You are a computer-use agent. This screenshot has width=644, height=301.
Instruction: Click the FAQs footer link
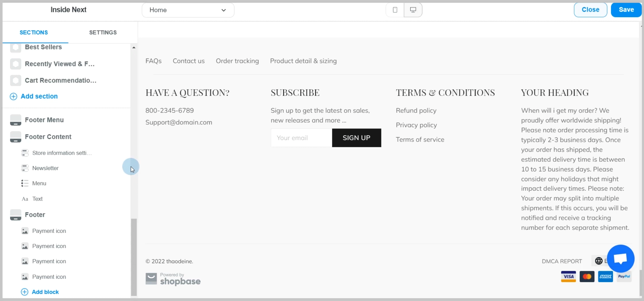click(x=153, y=61)
